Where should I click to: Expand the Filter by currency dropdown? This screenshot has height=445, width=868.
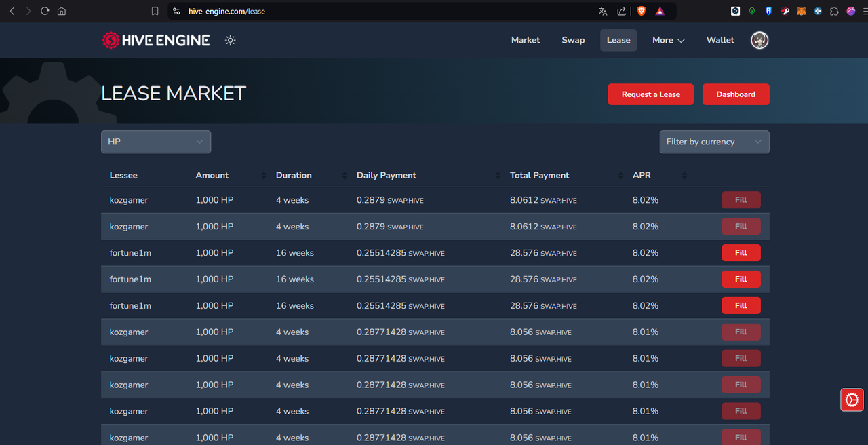[x=715, y=142]
